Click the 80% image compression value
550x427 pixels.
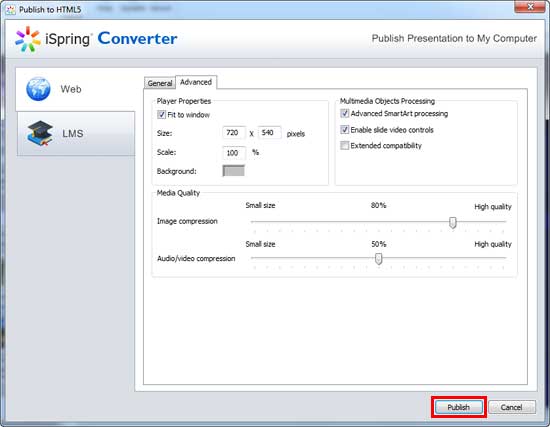click(x=378, y=205)
